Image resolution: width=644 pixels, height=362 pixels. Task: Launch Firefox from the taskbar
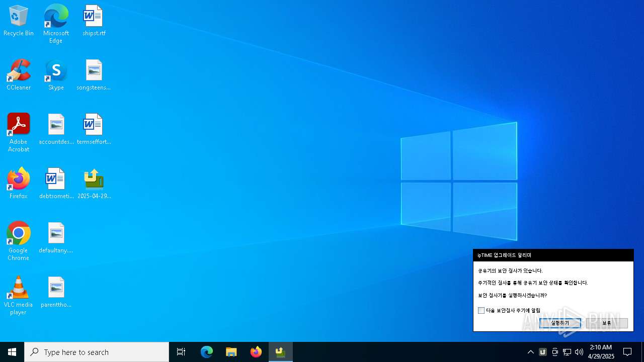[256, 352]
